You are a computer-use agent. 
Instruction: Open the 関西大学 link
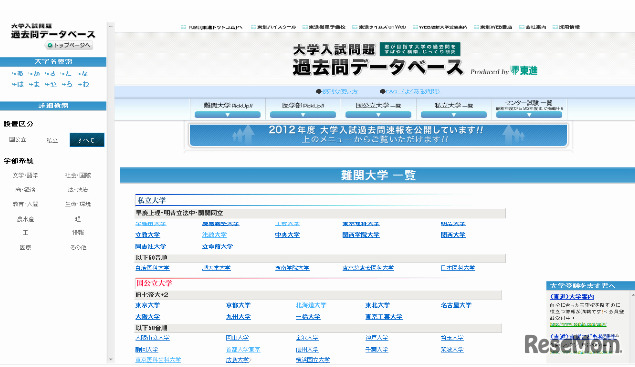453,235
